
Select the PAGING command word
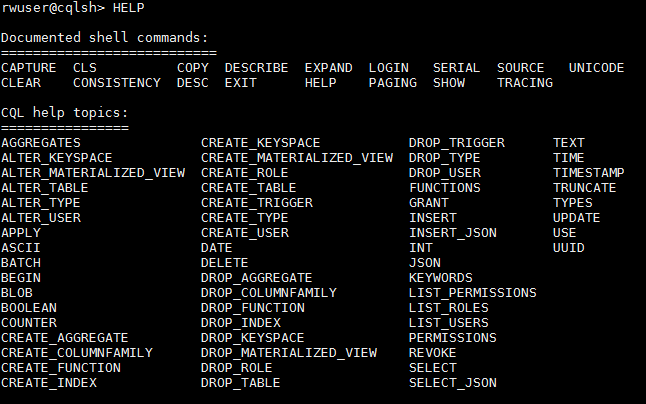coord(393,83)
